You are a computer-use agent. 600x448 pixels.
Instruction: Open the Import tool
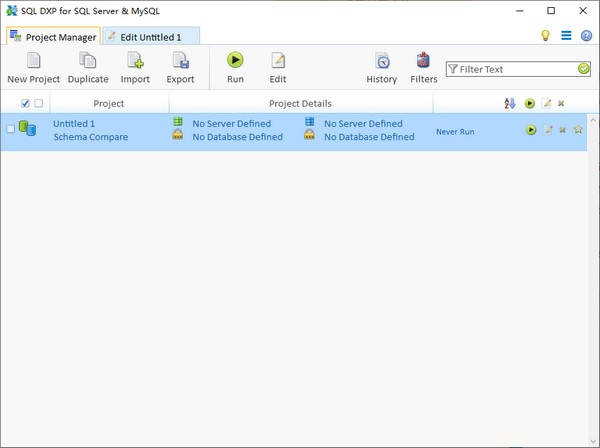point(135,62)
